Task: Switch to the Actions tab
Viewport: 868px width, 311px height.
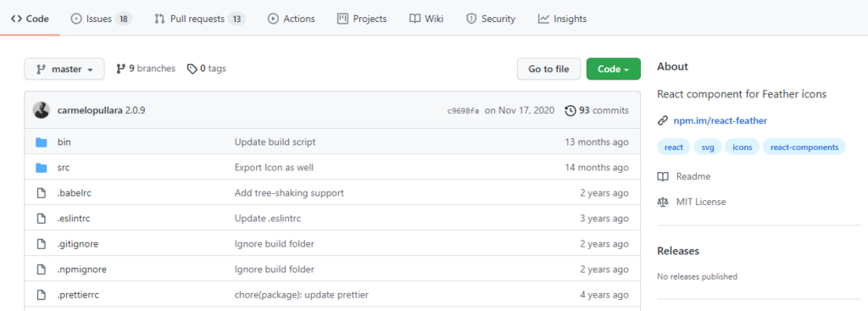Action: (x=292, y=19)
